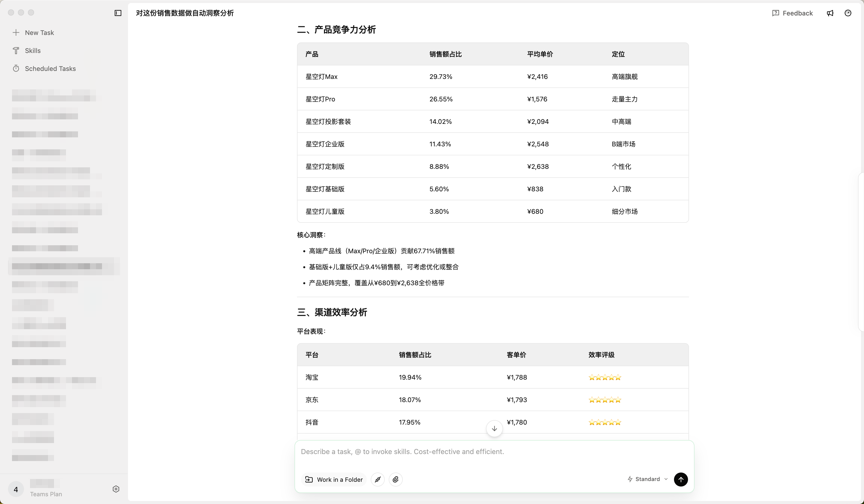The width and height of the screenshot is (864, 504).
Task: Toggle the sidebar panel icon
Action: (118, 13)
